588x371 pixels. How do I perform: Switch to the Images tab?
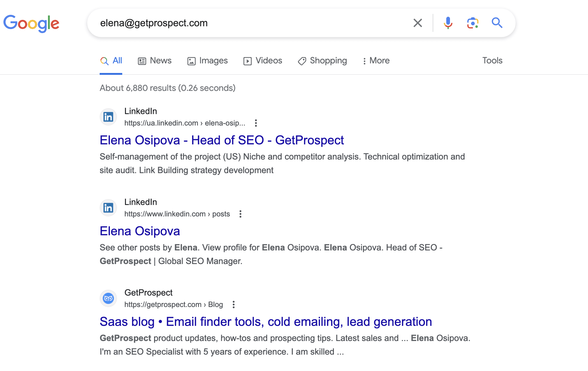207,61
